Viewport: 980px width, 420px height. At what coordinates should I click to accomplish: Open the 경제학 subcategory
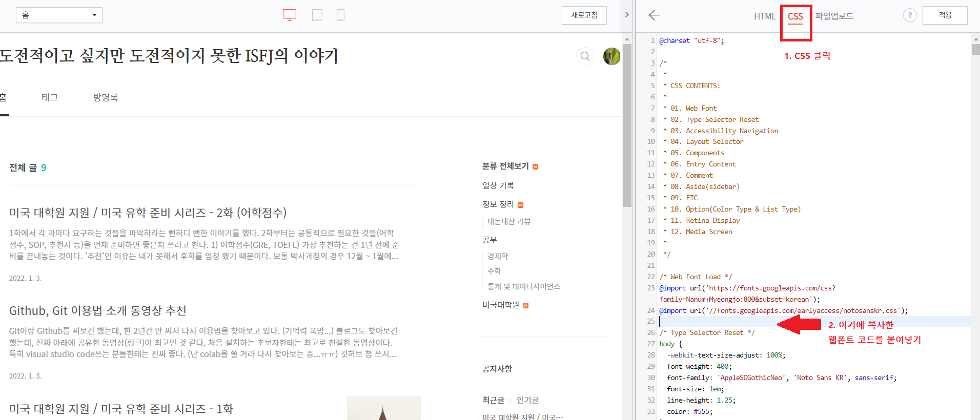pos(498,257)
